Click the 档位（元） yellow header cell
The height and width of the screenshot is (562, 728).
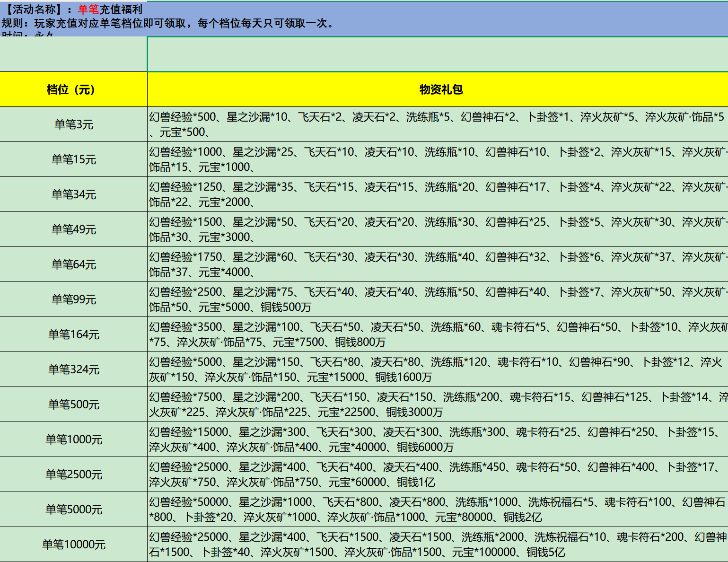(73, 89)
